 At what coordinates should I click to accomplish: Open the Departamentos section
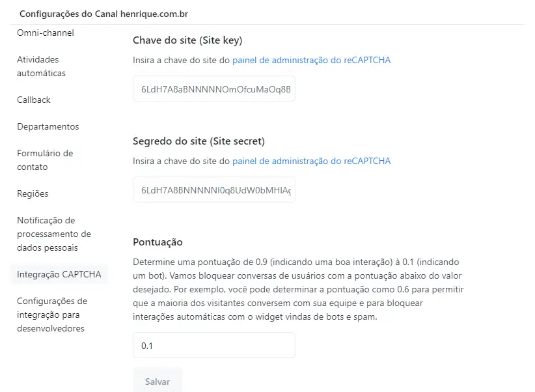pos(48,126)
